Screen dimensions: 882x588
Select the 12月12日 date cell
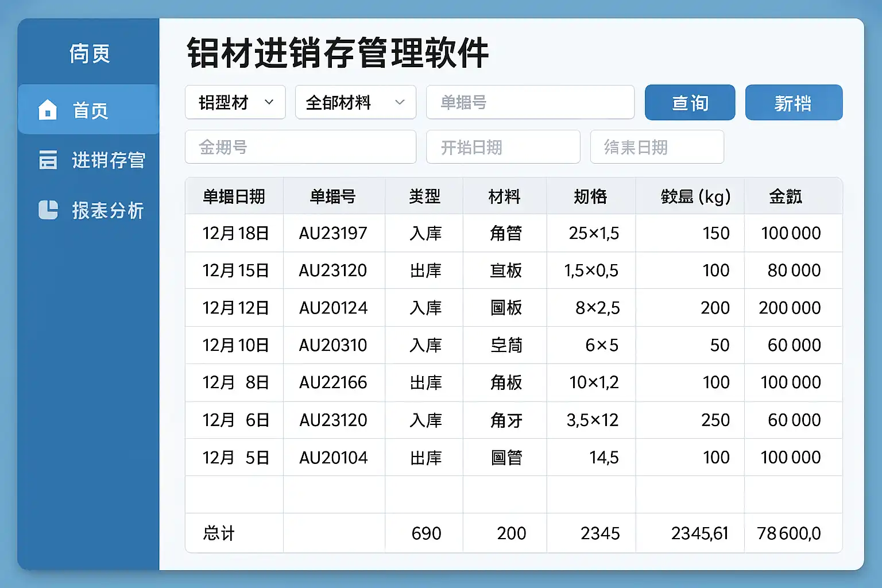point(235,308)
